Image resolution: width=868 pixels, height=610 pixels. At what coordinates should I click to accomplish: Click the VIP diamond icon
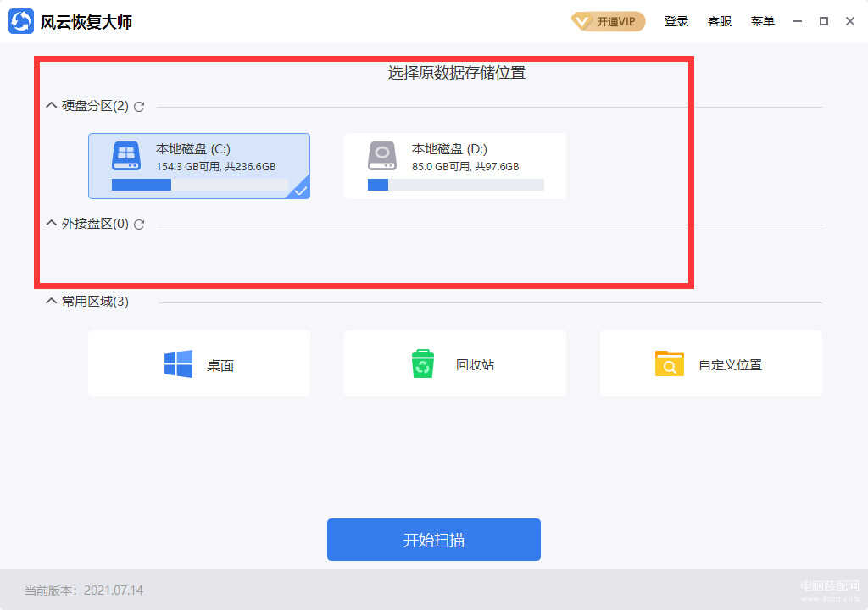581,21
